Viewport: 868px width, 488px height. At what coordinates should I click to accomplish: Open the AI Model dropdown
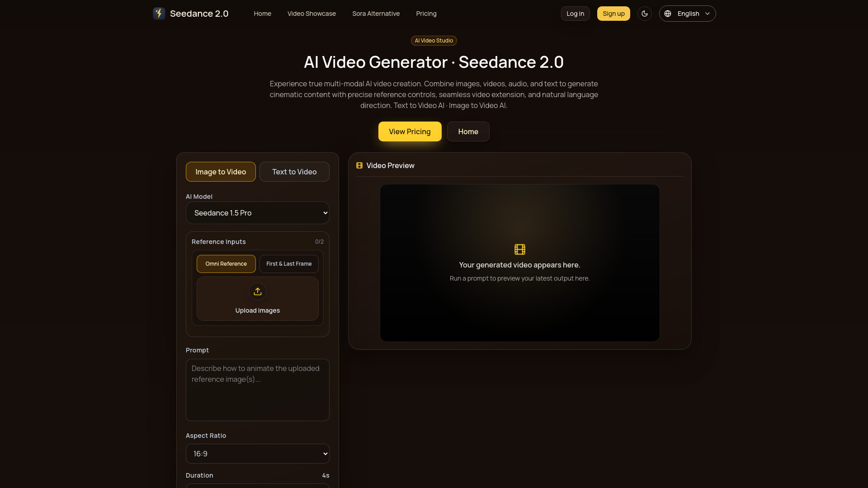pos(257,213)
